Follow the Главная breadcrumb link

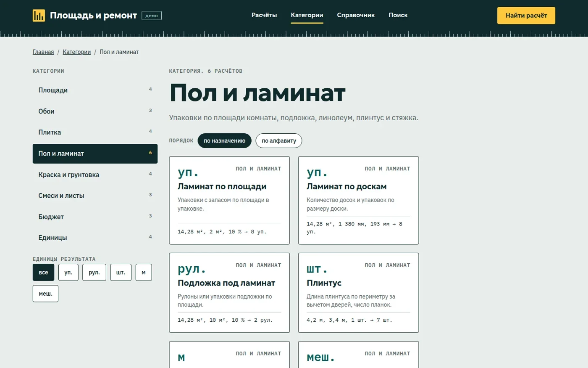pos(43,52)
